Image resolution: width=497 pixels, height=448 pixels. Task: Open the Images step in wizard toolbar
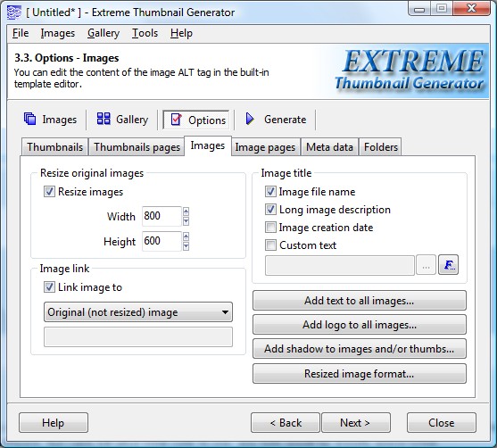(50, 120)
